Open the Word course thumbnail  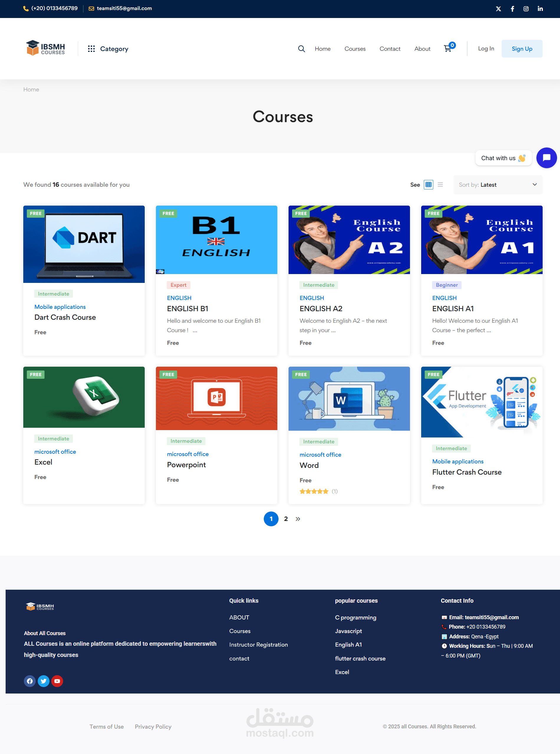[x=349, y=399]
